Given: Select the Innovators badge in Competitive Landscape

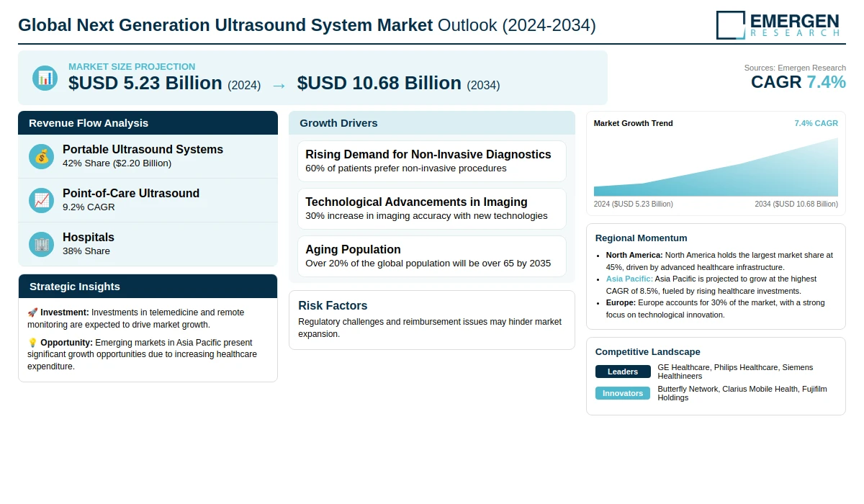Looking at the screenshot, I should coord(623,393).
